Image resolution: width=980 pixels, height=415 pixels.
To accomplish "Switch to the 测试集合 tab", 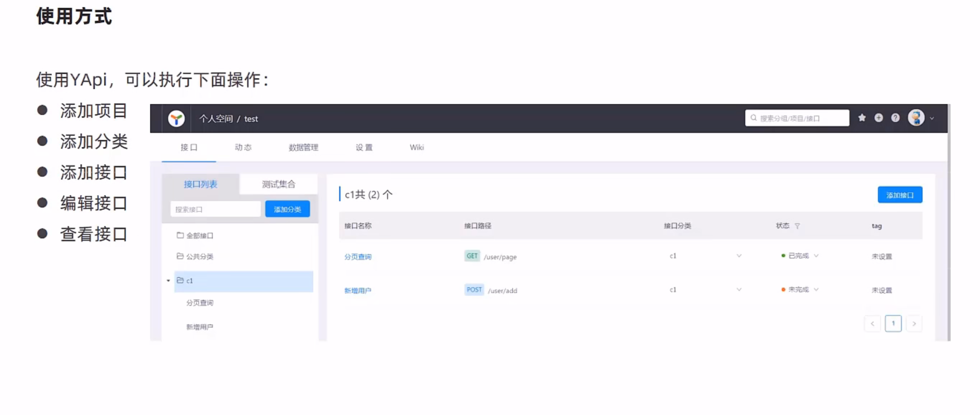I will 278,184.
